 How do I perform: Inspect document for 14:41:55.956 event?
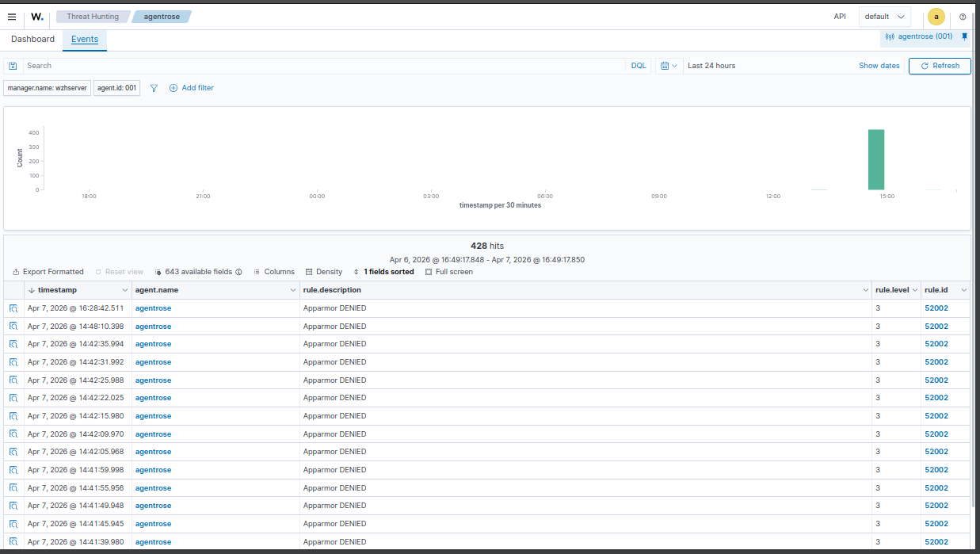(13, 488)
